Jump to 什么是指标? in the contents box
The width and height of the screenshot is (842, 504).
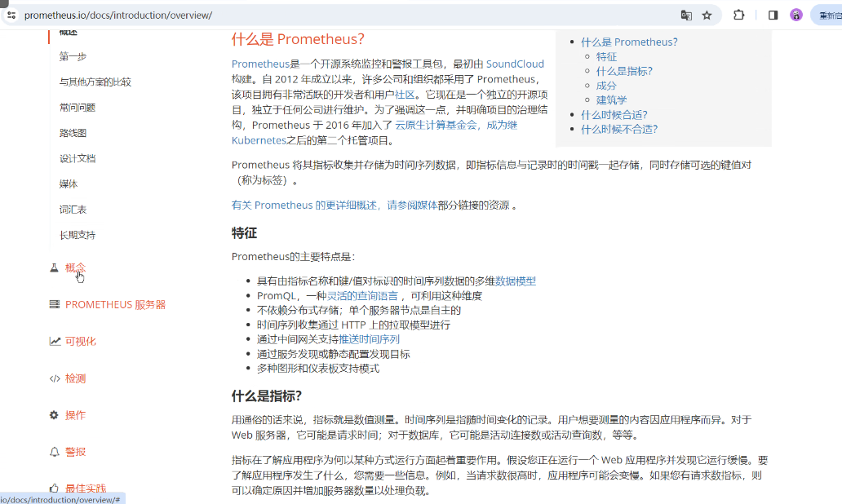[x=624, y=71]
